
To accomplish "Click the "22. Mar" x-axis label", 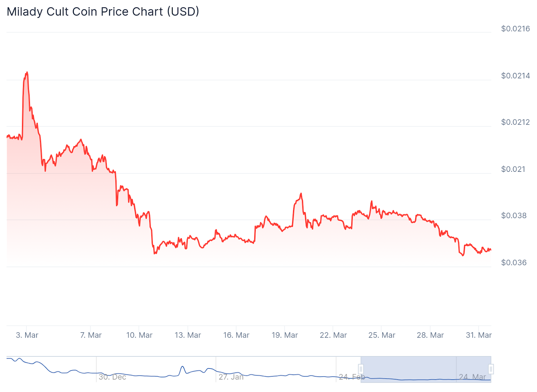I will coord(333,335).
